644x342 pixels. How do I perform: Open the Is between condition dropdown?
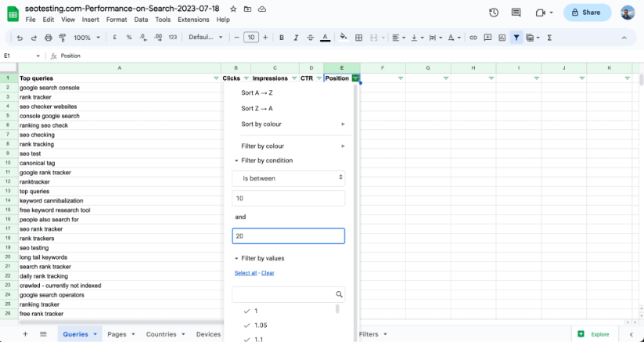[x=288, y=178]
